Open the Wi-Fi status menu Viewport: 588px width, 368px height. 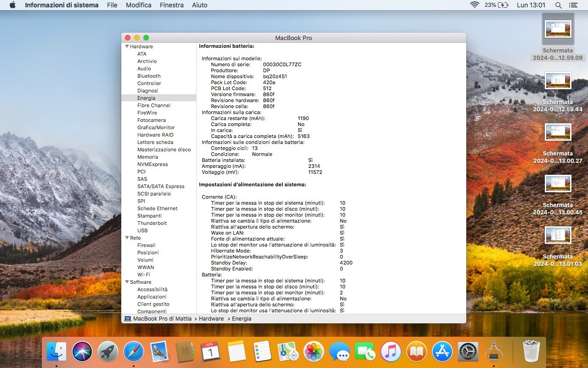coord(475,5)
